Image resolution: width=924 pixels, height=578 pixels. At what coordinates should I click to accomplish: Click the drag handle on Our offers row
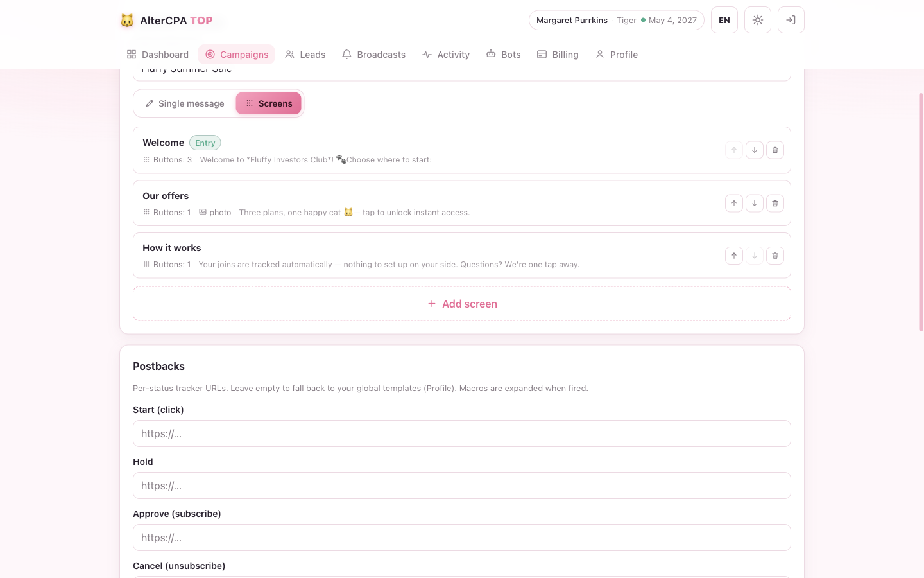(146, 212)
